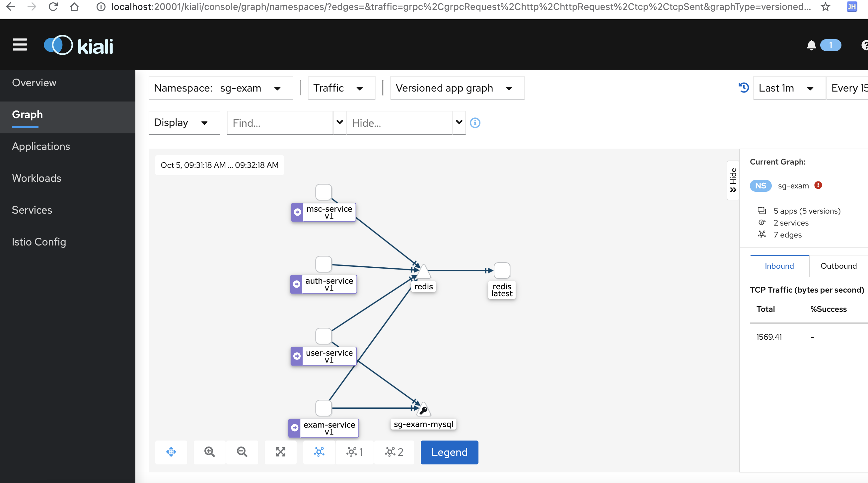The height and width of the screenshot is (483, 868).
Task: Open the notifications bell
Action: 811,45
